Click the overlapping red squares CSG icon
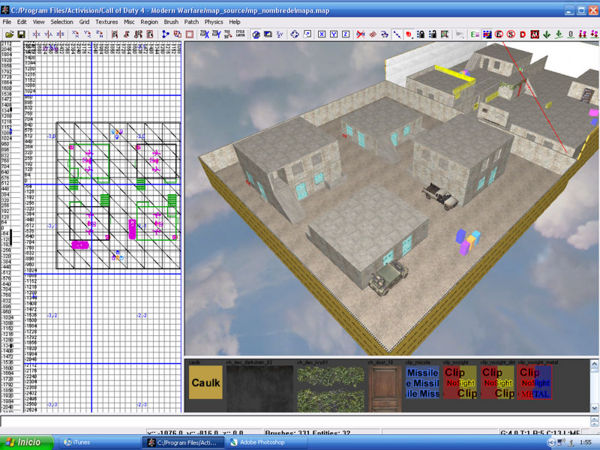The height and width of the screenshot is (450, 600). point(177,34)
